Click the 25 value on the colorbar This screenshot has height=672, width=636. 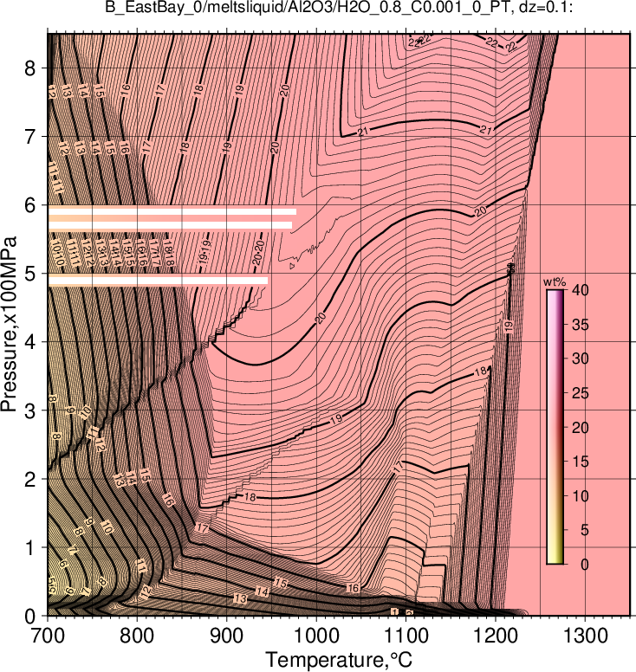(x=581, y=393)
